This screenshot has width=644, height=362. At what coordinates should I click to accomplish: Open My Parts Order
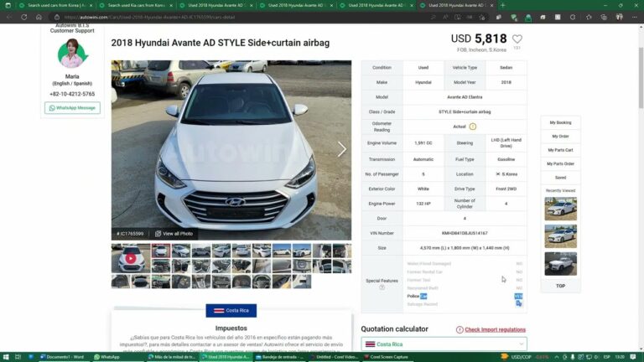point(560,163)
